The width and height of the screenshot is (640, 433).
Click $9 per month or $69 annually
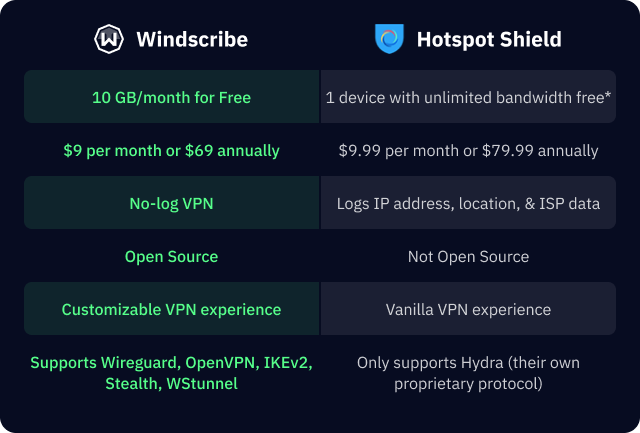point(171,151)
